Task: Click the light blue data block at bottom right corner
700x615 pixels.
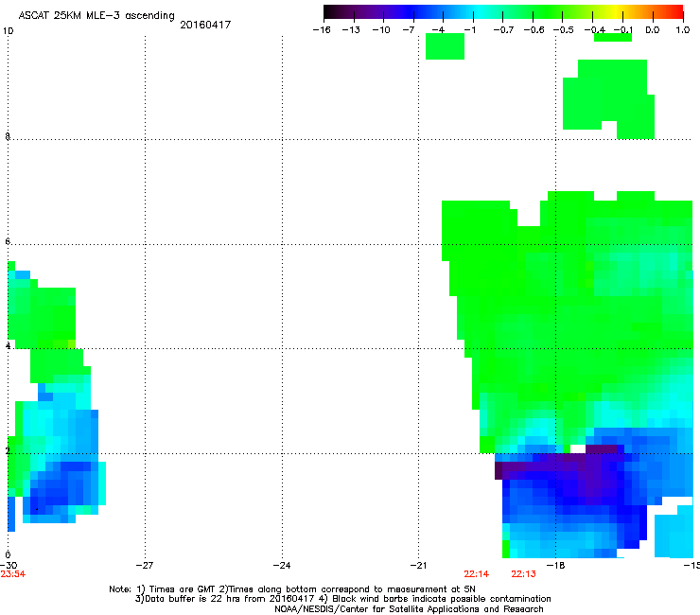Action: point(674,534)
